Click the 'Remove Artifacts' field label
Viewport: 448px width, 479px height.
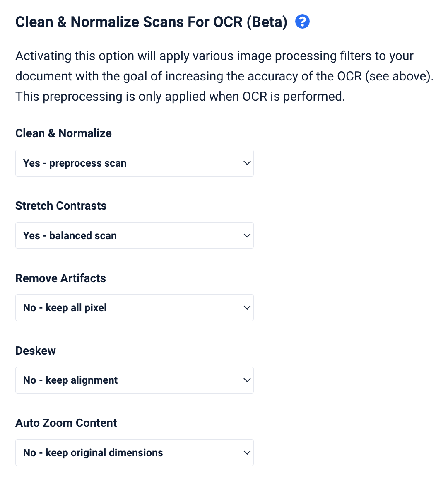coord(61,278)
